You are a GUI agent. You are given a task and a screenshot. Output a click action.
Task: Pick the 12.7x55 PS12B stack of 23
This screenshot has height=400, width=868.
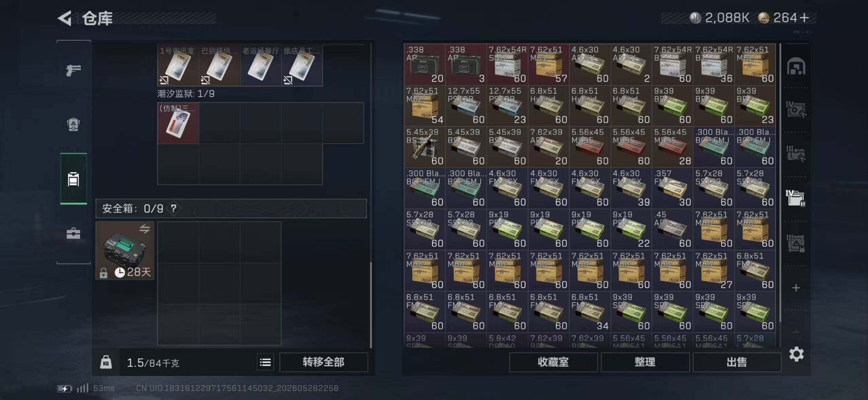pyautogui.click(x=507, y=106)
